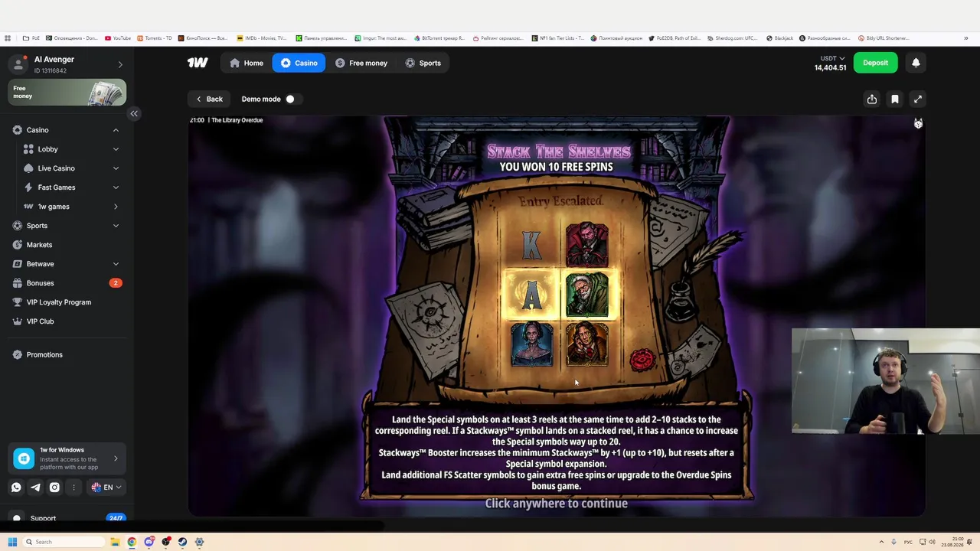Collapse the sidebar with double-chevron icon
This screenshot has height=551, width=980.
click(134, 113)
